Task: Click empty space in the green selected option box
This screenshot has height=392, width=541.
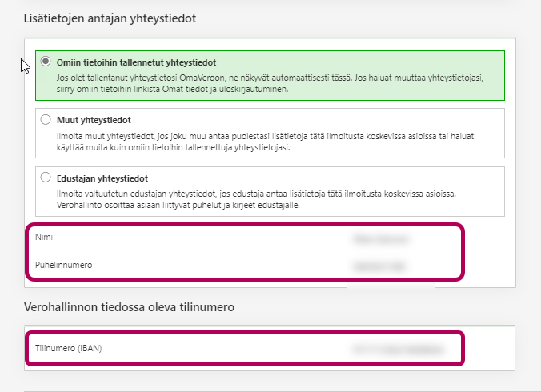Action: (x=400, y=62)
